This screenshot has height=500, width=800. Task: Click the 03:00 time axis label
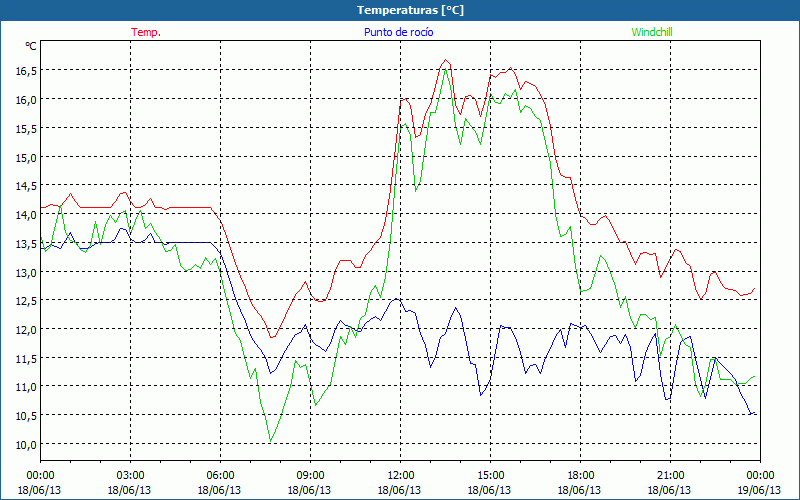point(131,476)
